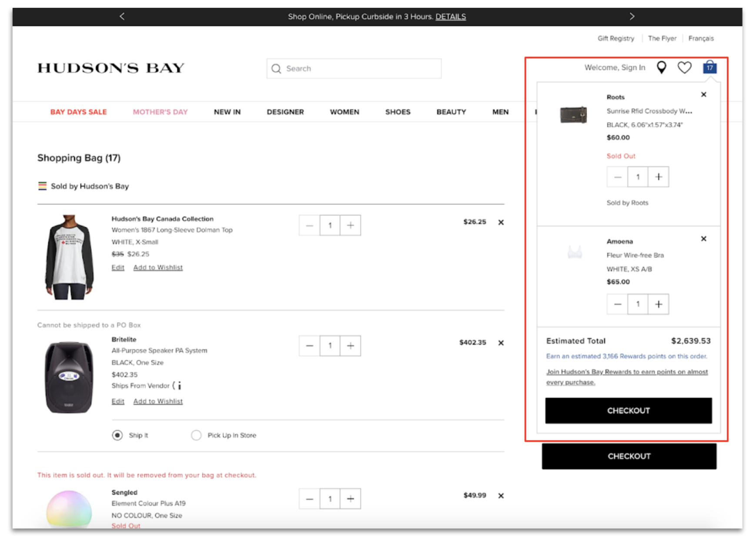Decrease quantity of Britelite speaker

tap(309, 346)
